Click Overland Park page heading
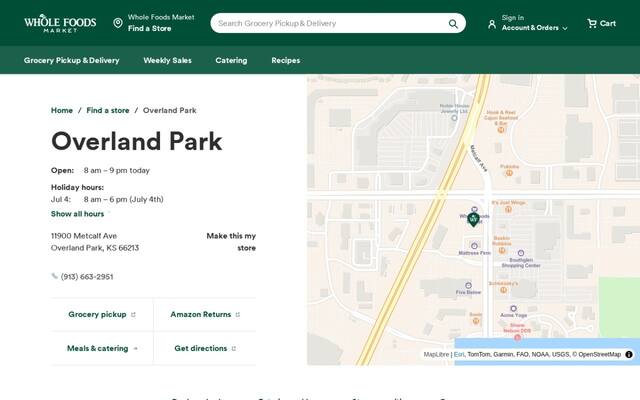 [x=137, y=141]
